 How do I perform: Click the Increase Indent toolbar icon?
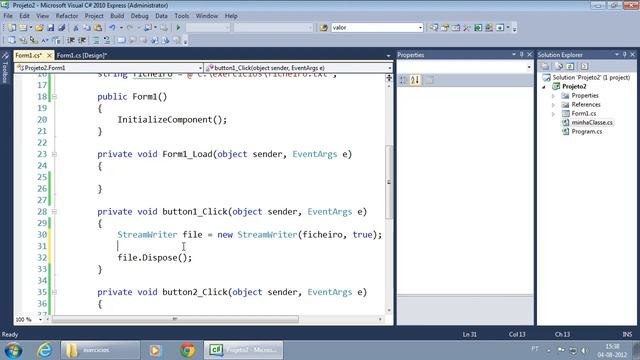pos(82,40)
